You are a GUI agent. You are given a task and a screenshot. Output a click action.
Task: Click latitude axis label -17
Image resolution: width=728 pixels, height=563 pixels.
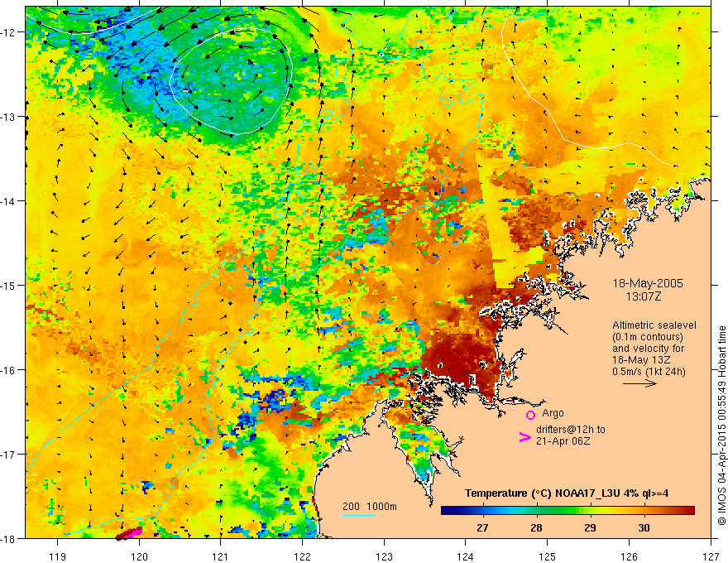tap(8, 455)
